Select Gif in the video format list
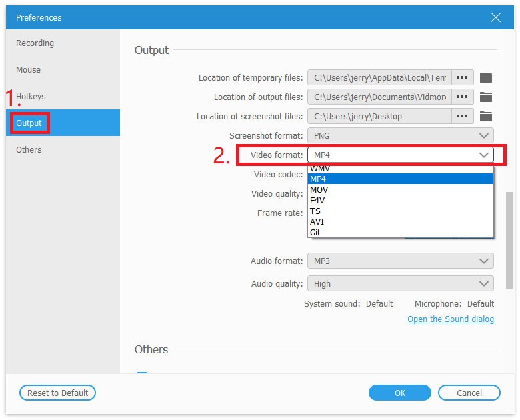 click(315, 232)
